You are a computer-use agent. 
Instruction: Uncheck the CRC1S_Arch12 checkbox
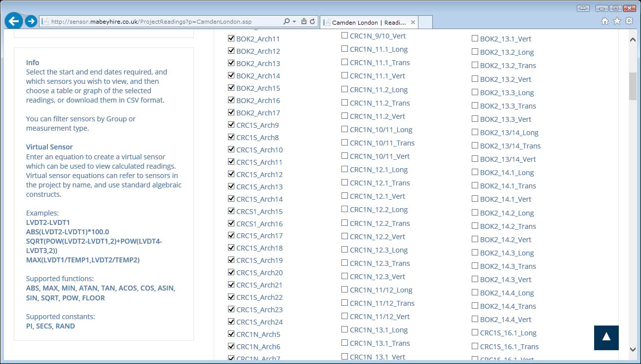point(231,174)
